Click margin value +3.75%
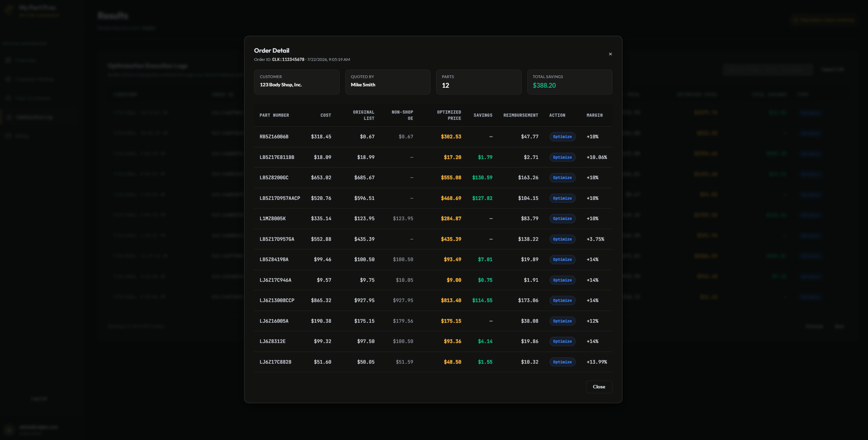868x440 pixels. (x=595, y=239)
